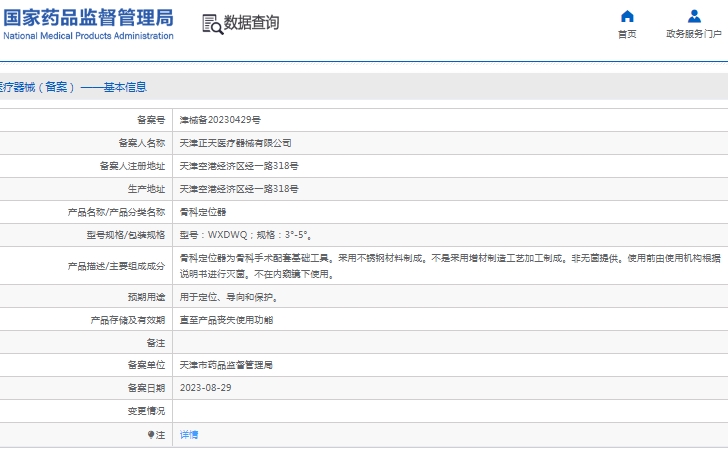Click the 数据查询 heading text
Screen dimensions: 728x455
[251, 23]
